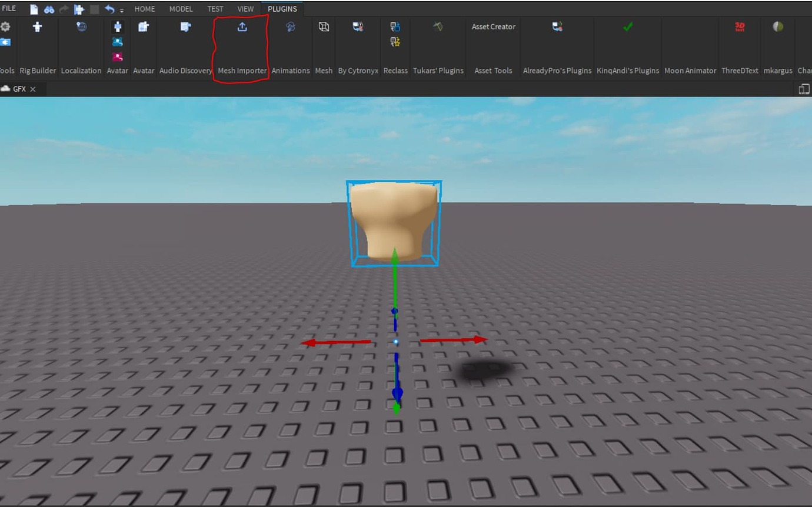Click the binoculars find icon
The image size is (812, 507).
click(x=49, y=9)
